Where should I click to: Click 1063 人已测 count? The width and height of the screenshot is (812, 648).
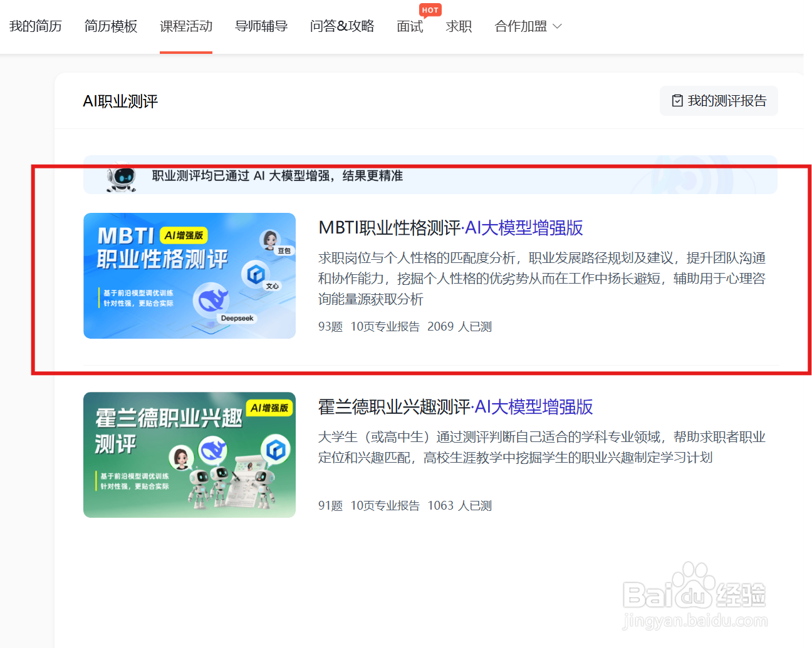click(459, 506)
